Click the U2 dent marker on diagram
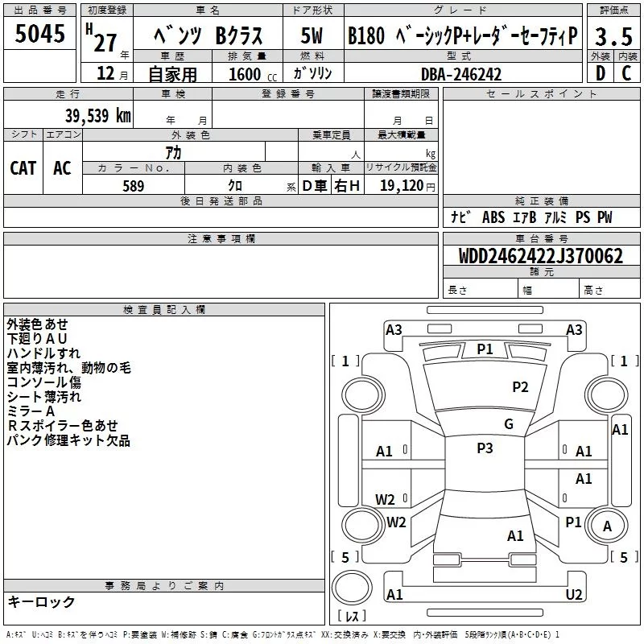Screen dimensions: 644x644 pos(573,594)
